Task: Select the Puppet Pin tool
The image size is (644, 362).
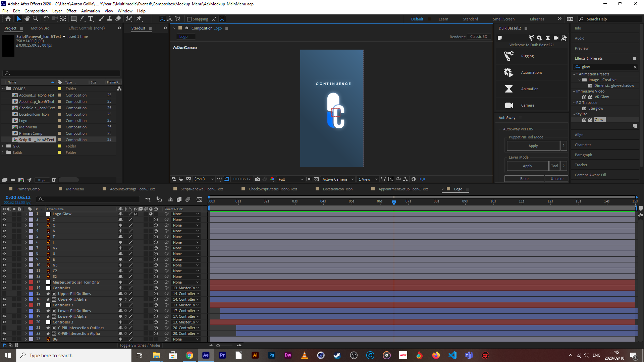Action: point(140,19)
